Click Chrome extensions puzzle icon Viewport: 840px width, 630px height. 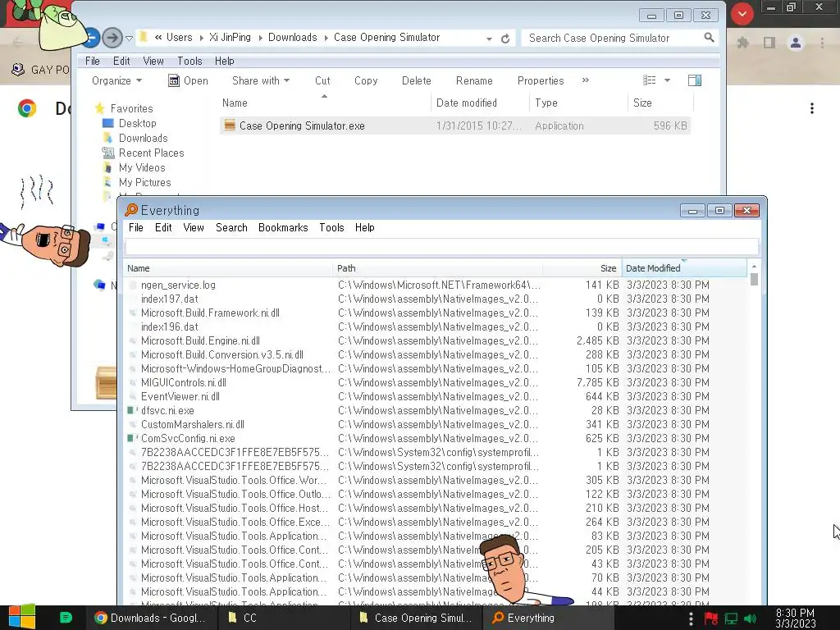(x=742, y=43)
